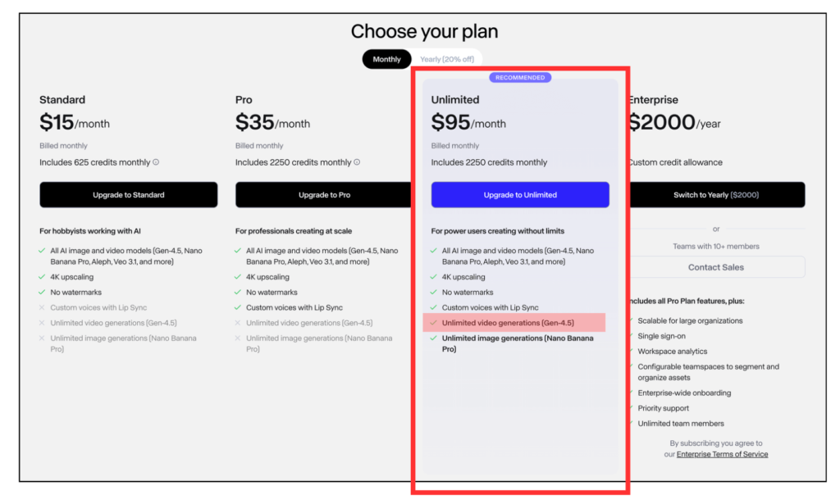Click highlighted Unlimited video generations (Gen-4.5) feature

coord(508,323)
